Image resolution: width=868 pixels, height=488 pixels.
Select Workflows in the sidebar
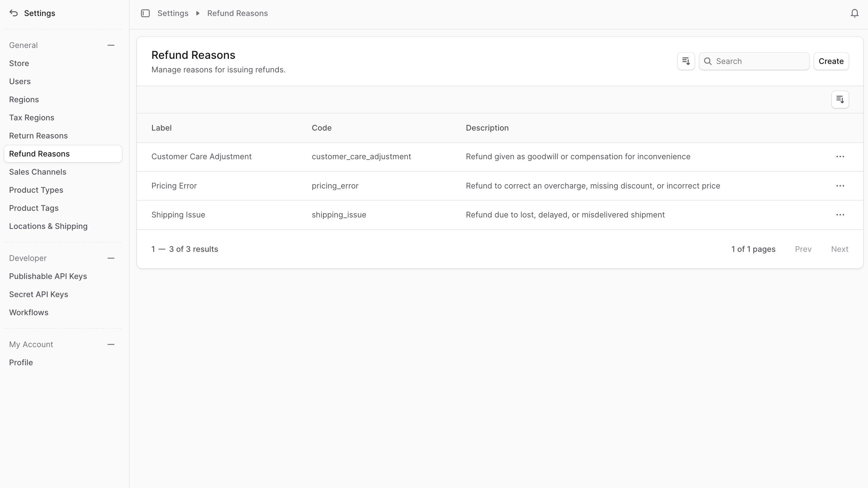[29, 312]
